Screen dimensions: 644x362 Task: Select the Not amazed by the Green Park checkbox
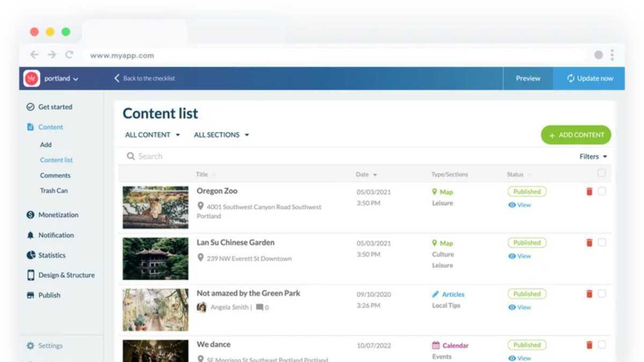pyautogui.click(x=602, y=293)
